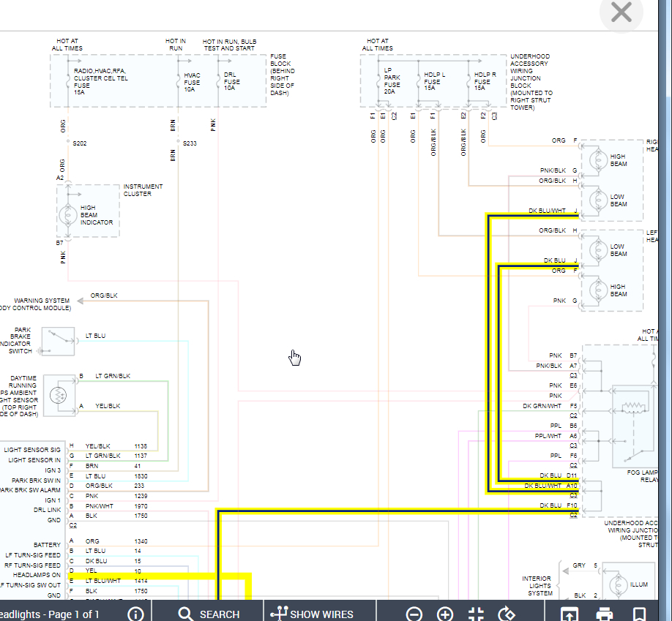The image size is (672, 621).
Task: Click the fit-to-screen icon
Action: [476, 614]
